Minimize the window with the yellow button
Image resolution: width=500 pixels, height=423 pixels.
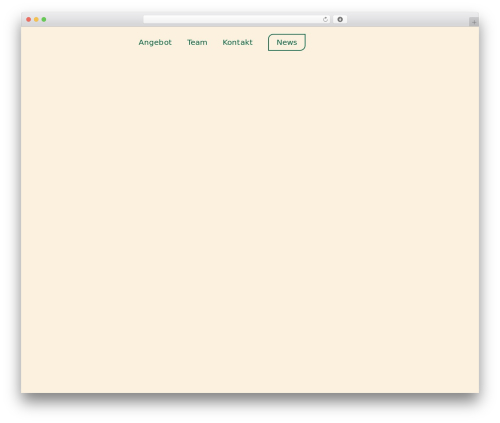click(x=36, y=19)
